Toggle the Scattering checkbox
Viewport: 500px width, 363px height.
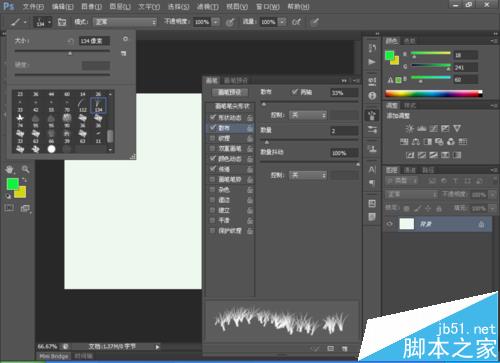pyautogui.click(x=213, y=128)
